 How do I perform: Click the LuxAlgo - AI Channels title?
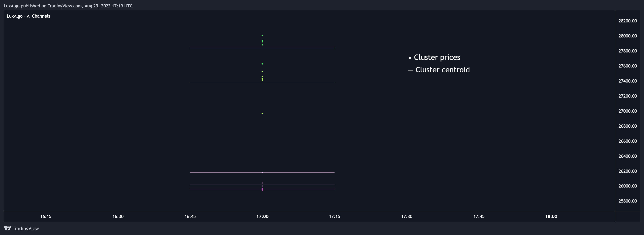tap(28, 16)
